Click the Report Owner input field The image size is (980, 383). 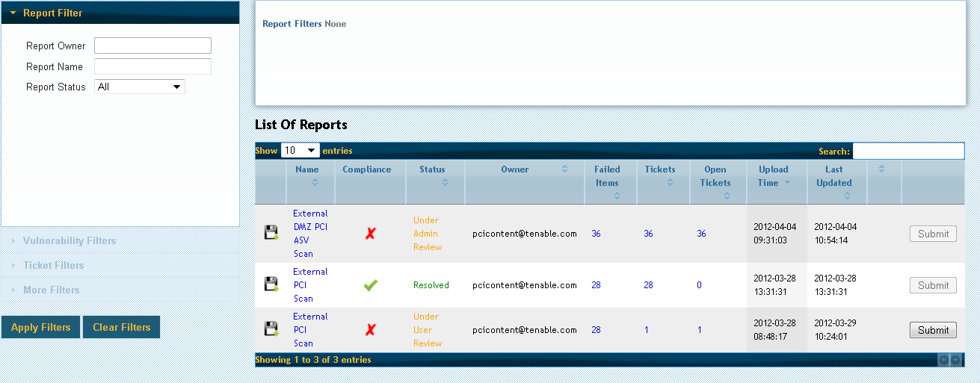click(152, 46)
